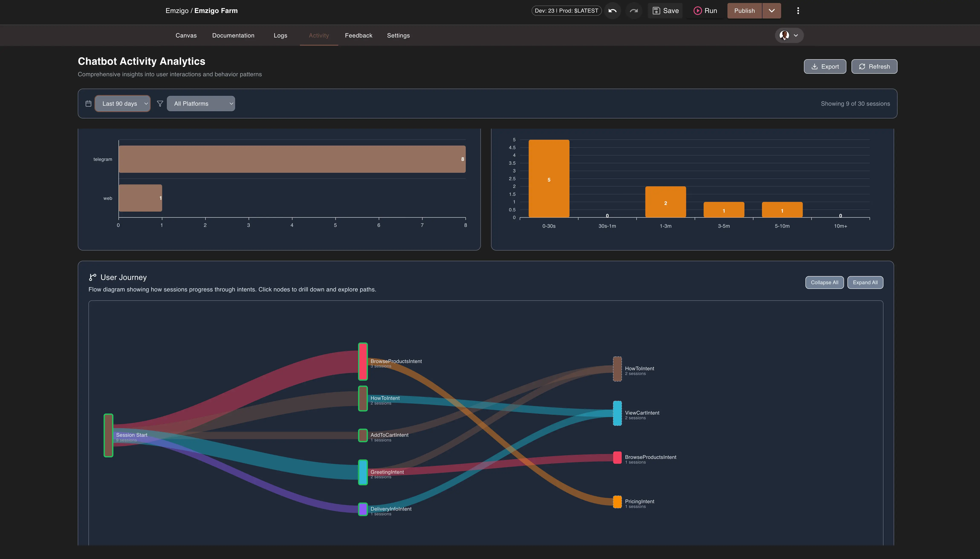Click the orange PricingIntent node swatch
The image size is (980, 559).
tap(617, 502)
